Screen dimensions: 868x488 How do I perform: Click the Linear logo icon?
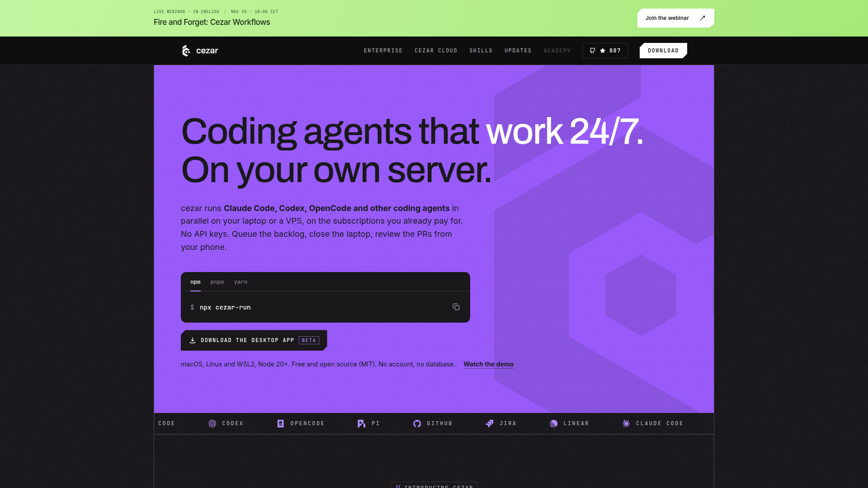[x=553, y=423]
